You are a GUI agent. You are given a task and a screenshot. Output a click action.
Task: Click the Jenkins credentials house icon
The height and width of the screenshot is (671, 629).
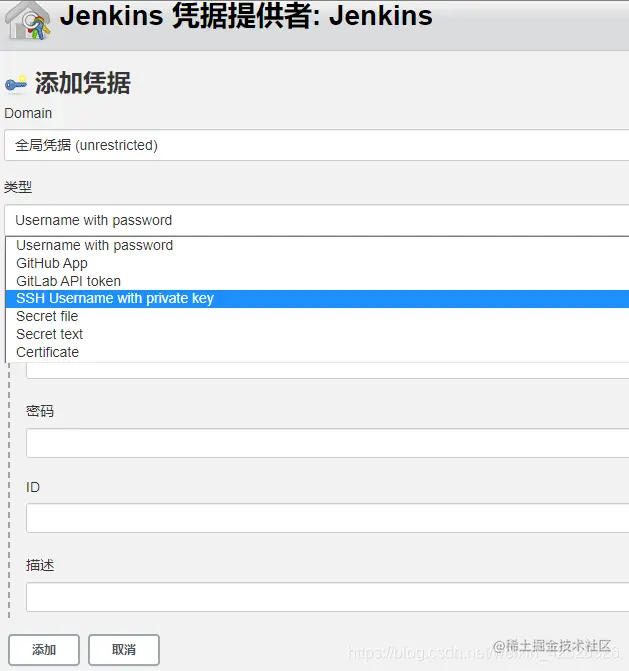(27, 21)
